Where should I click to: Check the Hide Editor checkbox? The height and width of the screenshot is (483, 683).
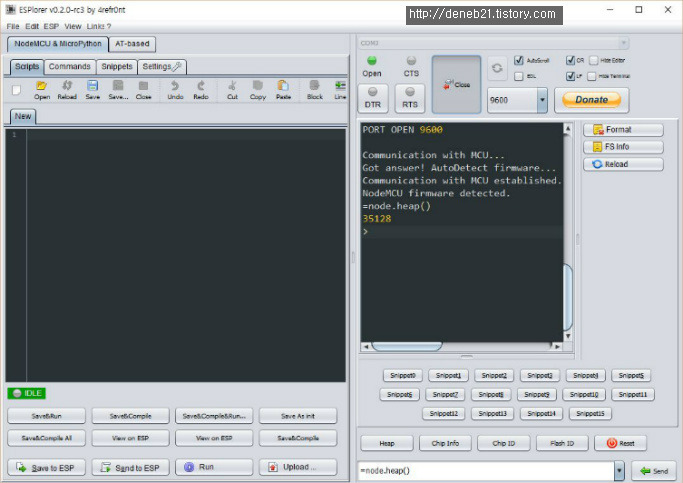[x=593, y=60]
